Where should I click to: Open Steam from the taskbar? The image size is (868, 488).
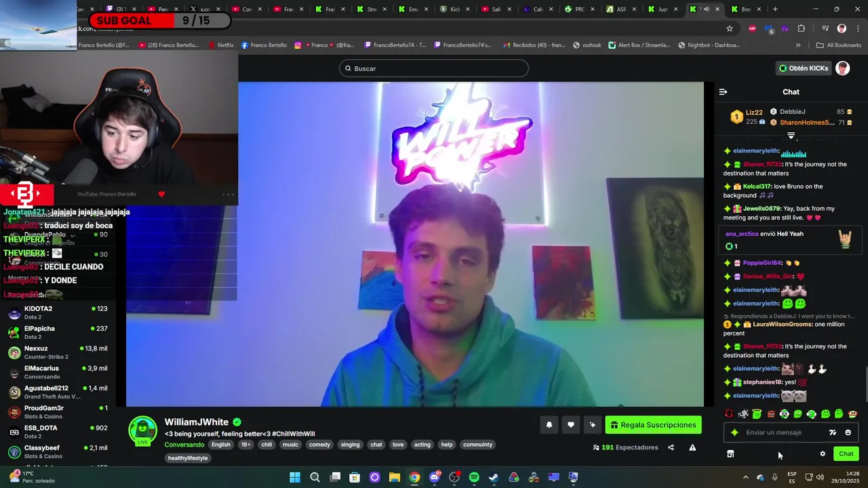(494, 477)
